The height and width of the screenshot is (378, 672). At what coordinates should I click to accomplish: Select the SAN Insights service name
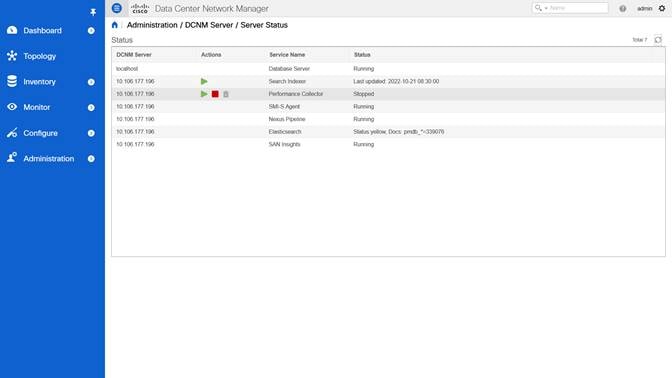click(284, 144)
